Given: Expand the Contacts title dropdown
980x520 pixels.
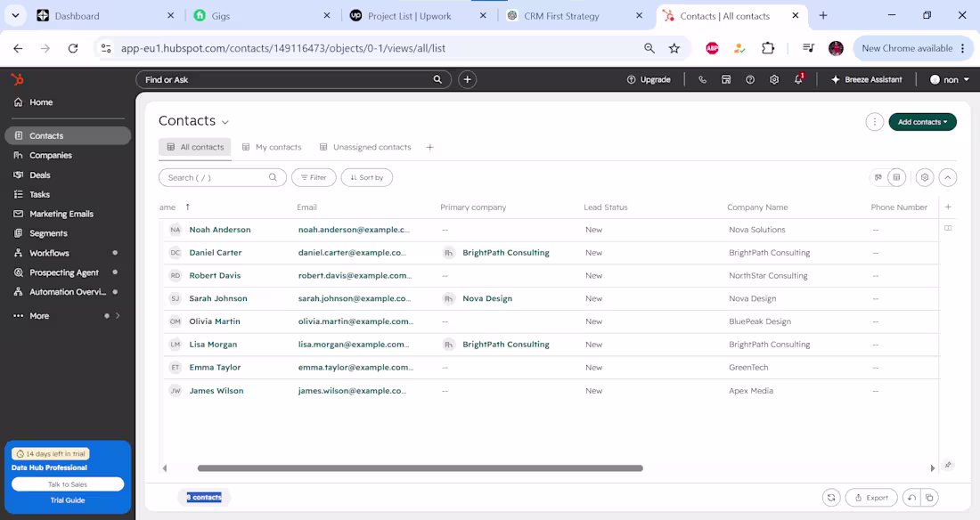Looking at the screenshot, I should click(x=225, y=123).
